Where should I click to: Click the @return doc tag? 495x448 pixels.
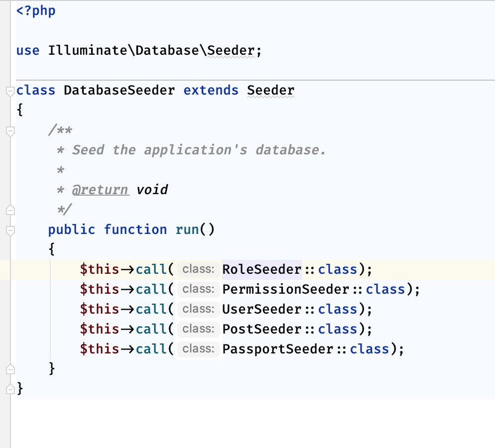tap(101, 190)
